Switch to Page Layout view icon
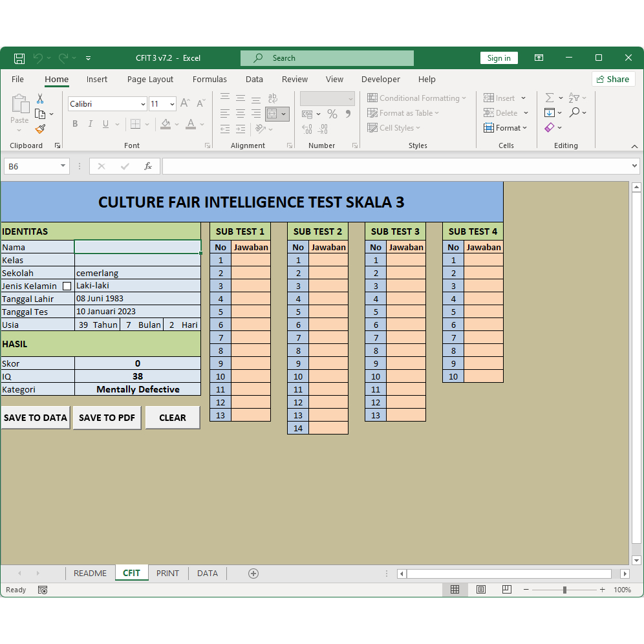 coord(481,590)
